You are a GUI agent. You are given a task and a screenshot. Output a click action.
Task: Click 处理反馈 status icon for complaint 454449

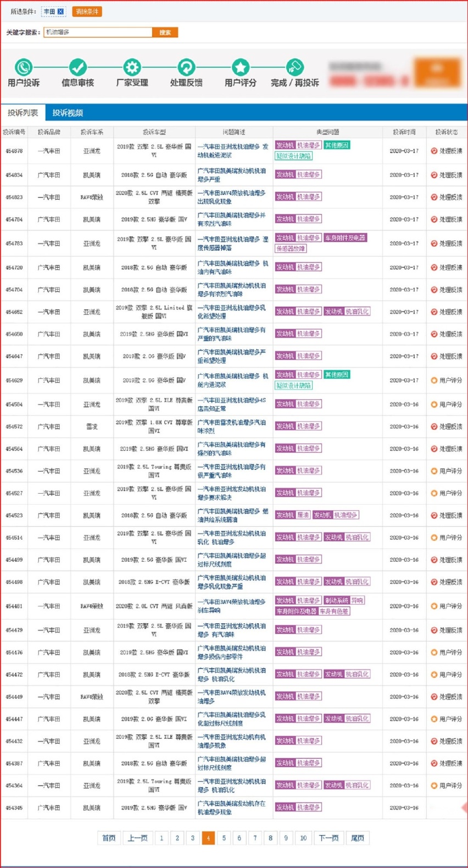pyautogui.click(x=434, y=697)
